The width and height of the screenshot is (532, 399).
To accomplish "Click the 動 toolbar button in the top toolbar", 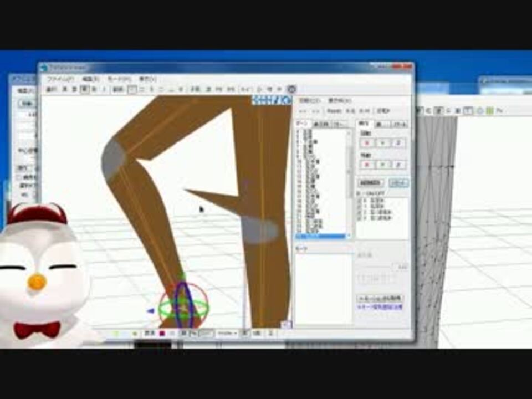I will pos(117,90).
